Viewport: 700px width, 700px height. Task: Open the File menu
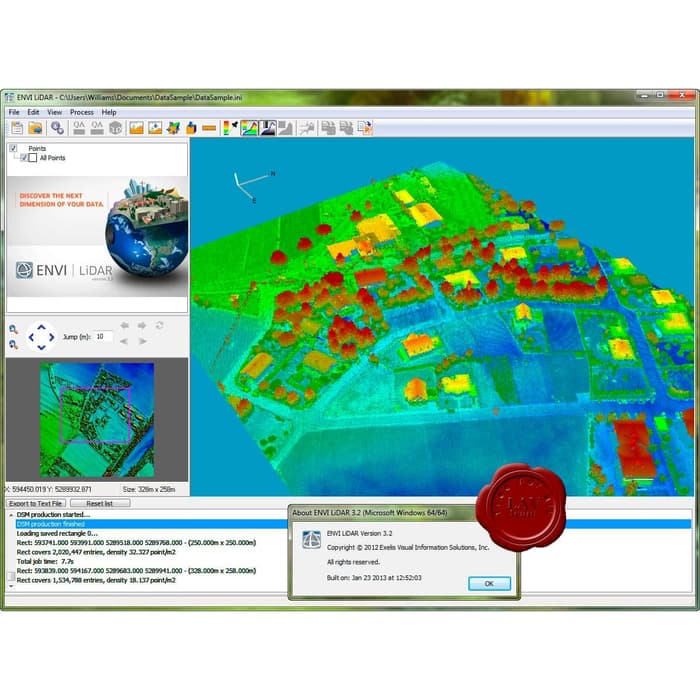tap(14, 112)
